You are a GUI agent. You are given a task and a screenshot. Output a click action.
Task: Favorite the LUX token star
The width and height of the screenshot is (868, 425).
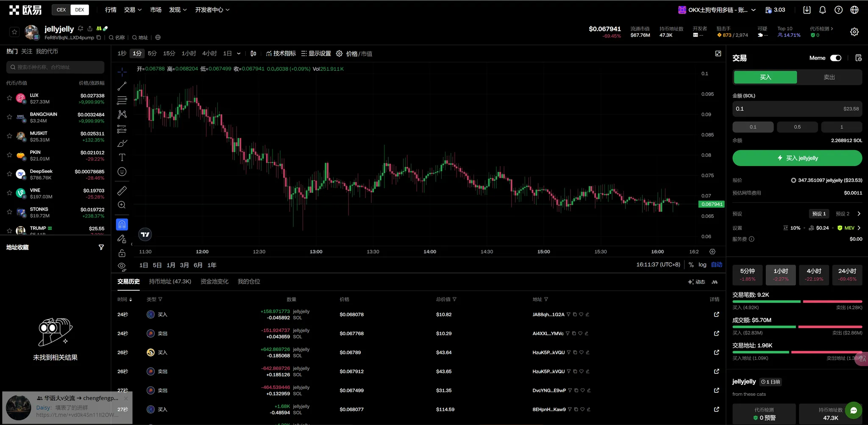[9, 98]
